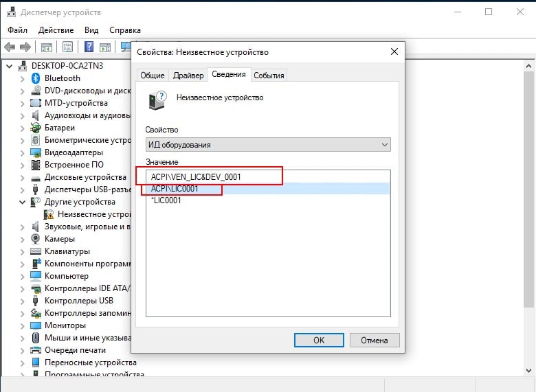Select Видеоадаптеры tree item
Viewport: 536px width, 392px height.
74,152
